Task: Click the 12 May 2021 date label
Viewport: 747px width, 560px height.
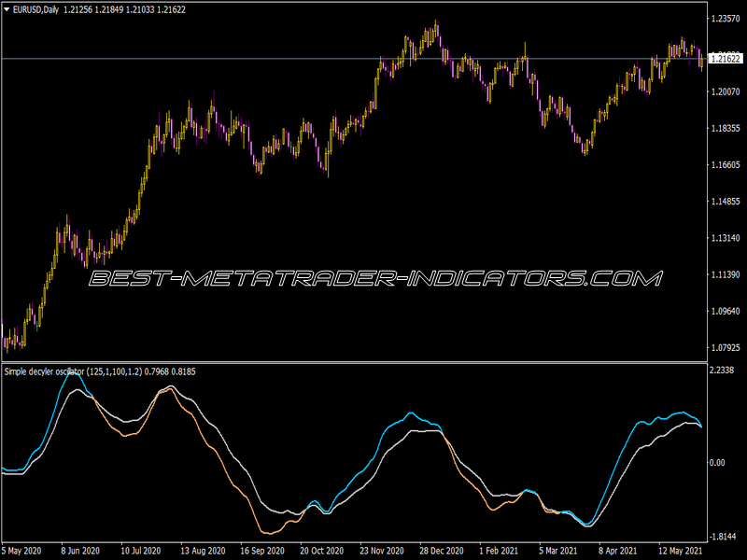Action: (x=681, y=551)
